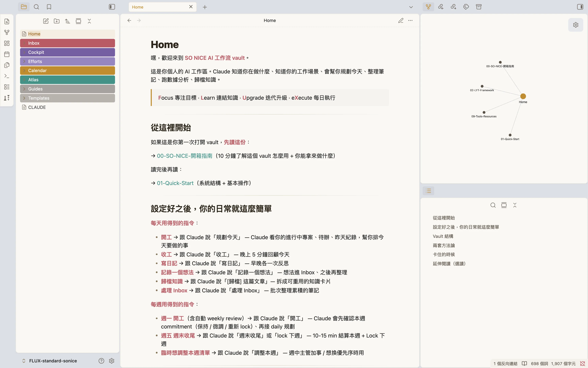Click auto-reveal current file icon

[78, 21]
